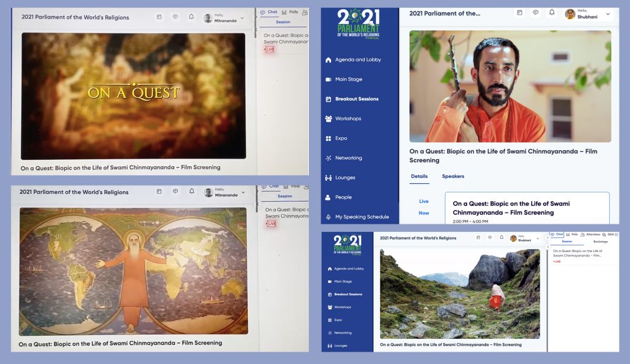This screenshot has width=630, height=364.
Task: Click LIVE badge in world map painting panel
Action: point(271,224)
